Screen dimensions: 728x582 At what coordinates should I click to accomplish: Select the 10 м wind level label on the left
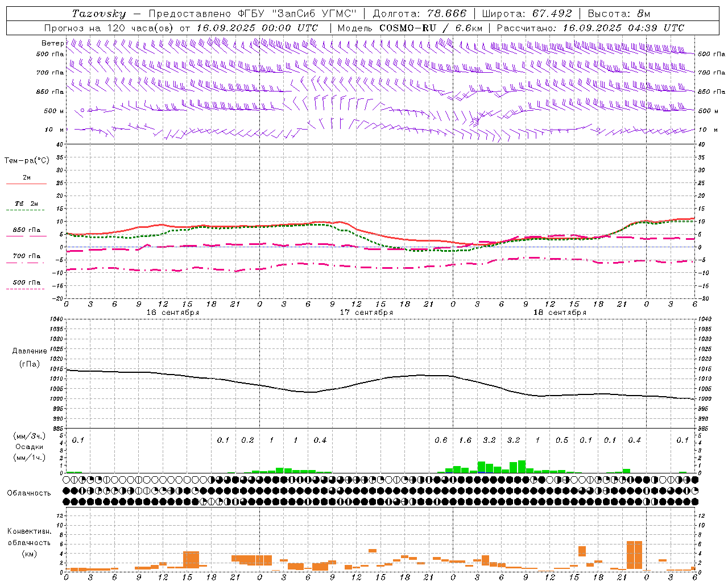(55, 130)
